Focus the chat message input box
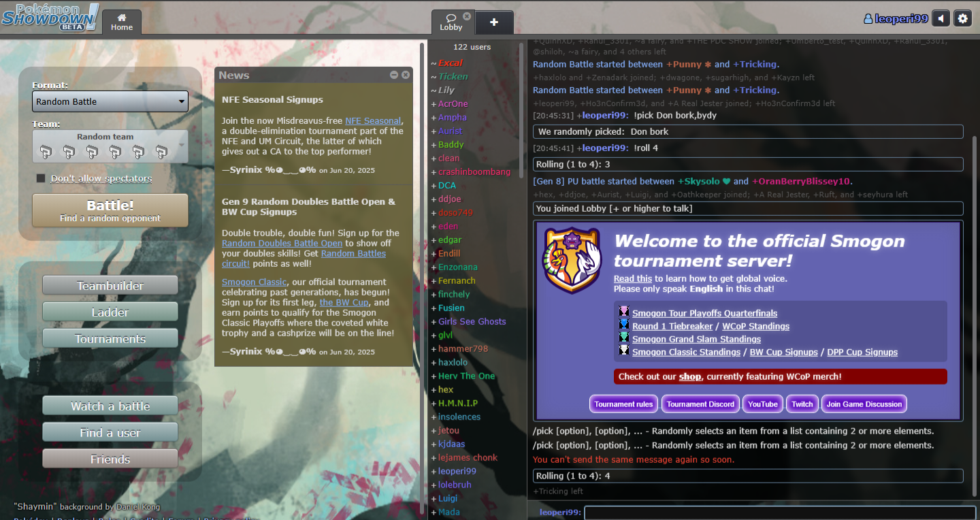Image resolution: width=980 pixels, height=520 pixels. (x=780, y=513)
